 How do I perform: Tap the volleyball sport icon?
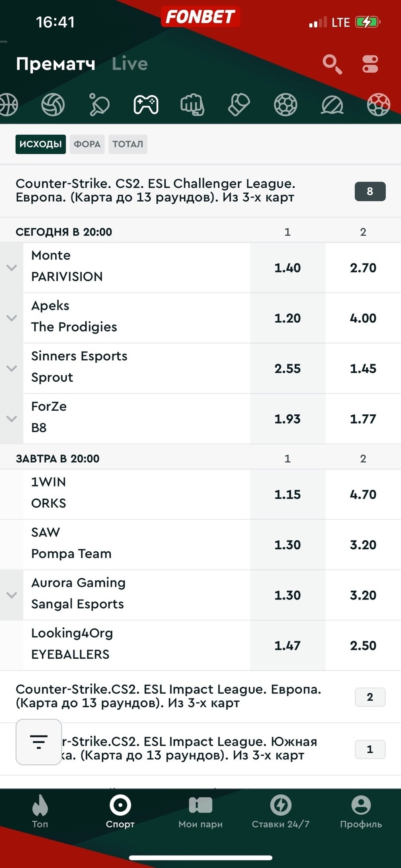pos(53,105)
